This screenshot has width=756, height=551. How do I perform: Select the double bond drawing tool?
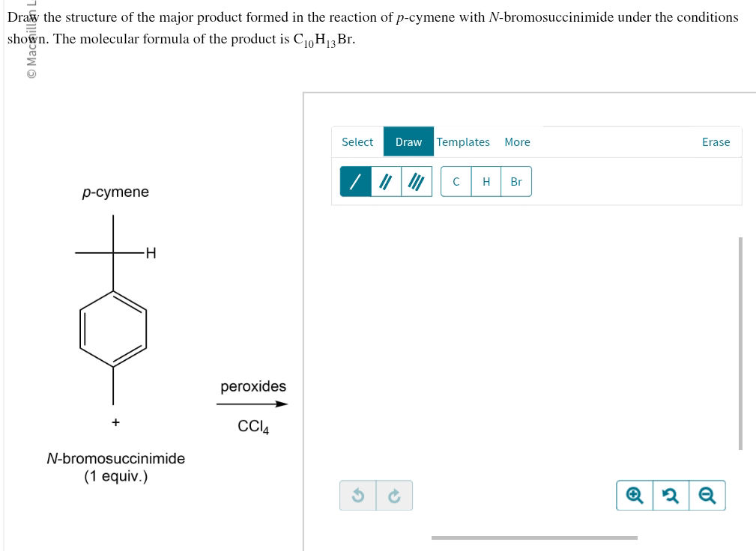click(x=384, y=181)
